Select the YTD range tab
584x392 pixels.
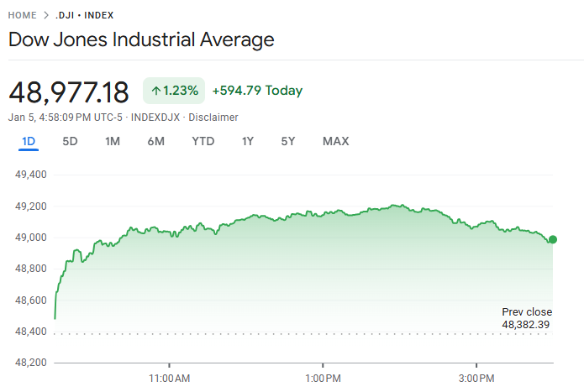coord(203,142)
